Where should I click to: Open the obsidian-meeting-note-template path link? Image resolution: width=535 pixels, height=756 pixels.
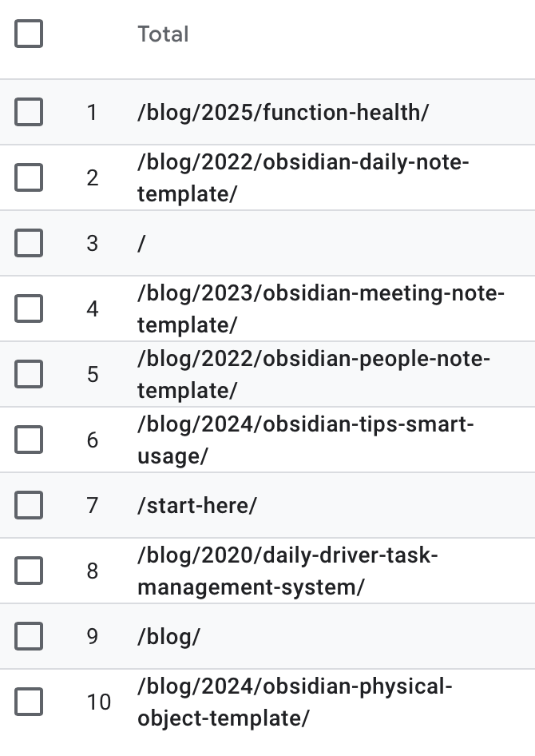coord(319,308)
